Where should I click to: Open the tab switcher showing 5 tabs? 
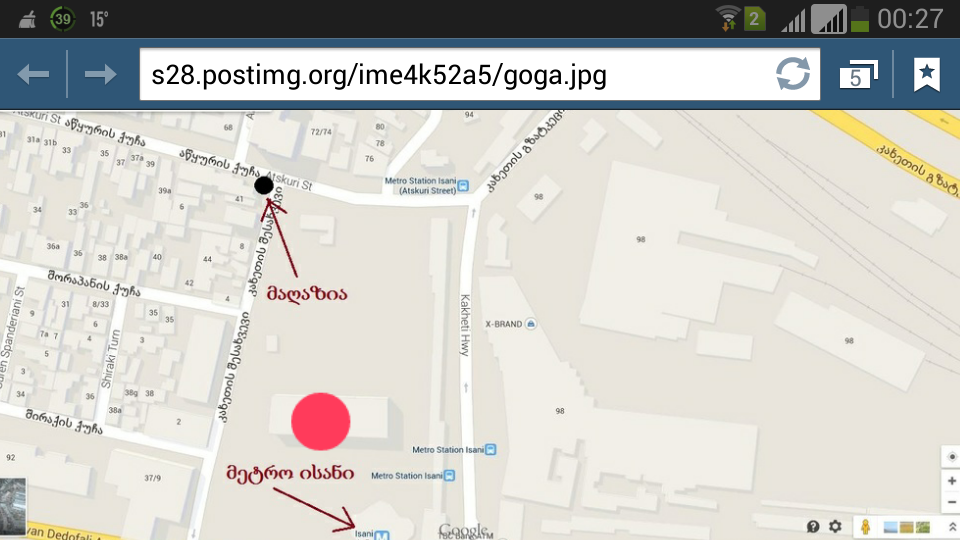coord(858,75)
